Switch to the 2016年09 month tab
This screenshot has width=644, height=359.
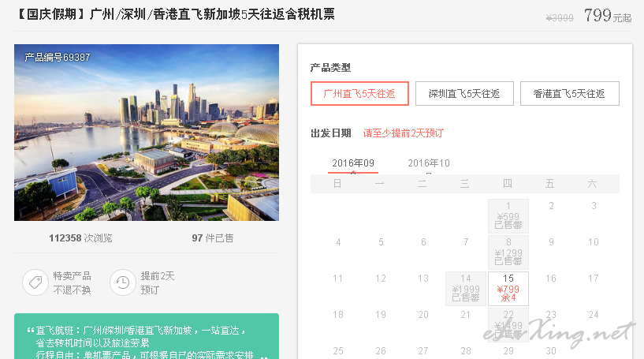[353, 163]
